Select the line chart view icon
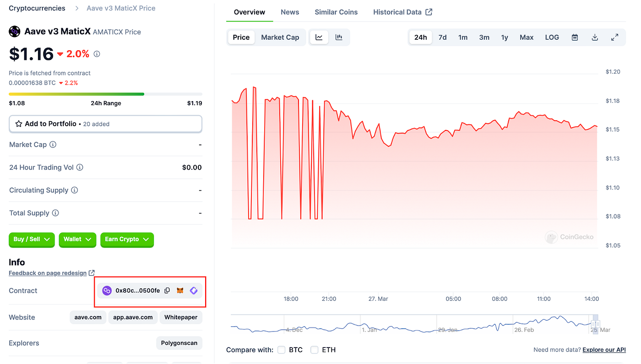This screenshot has height=364, width=641. click(319, 37)
